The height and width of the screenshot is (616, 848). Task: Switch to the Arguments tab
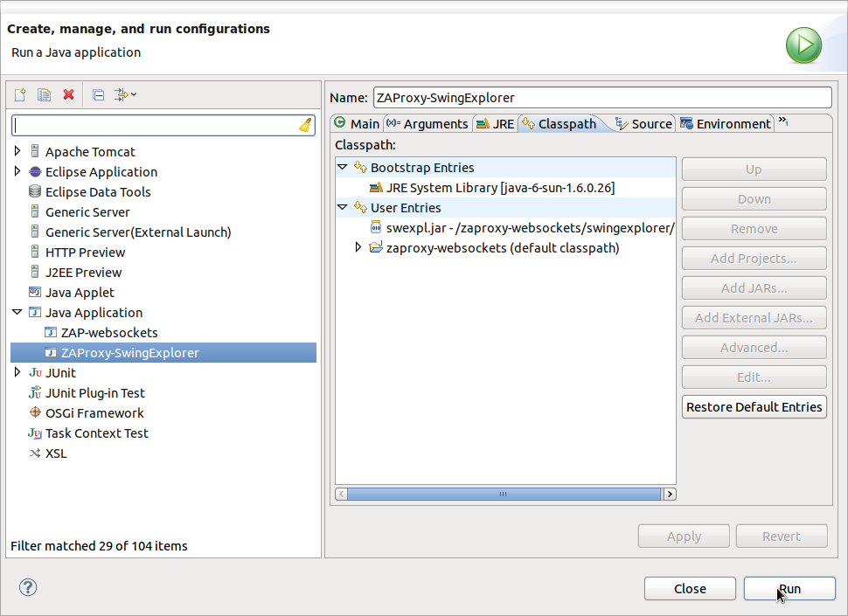click(427, 123)
